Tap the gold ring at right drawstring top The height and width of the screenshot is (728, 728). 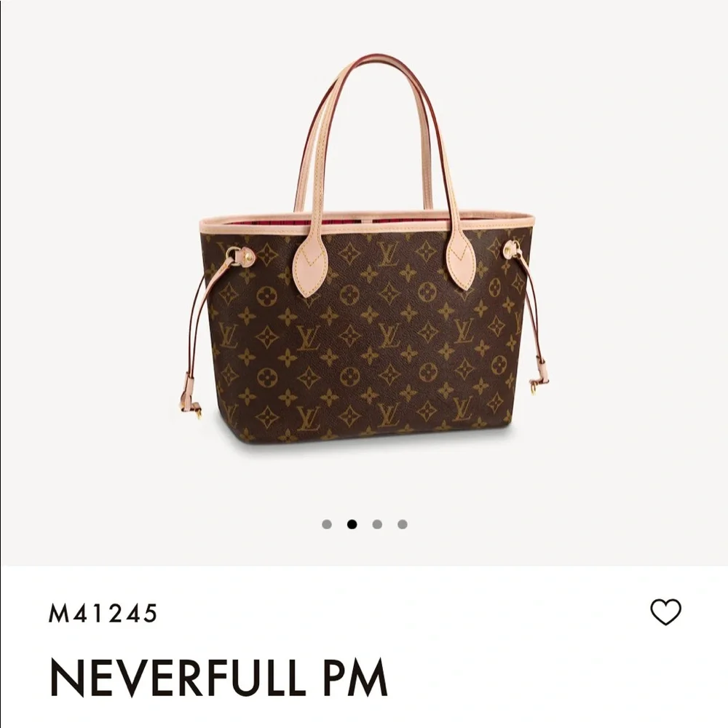coord(510,250)
